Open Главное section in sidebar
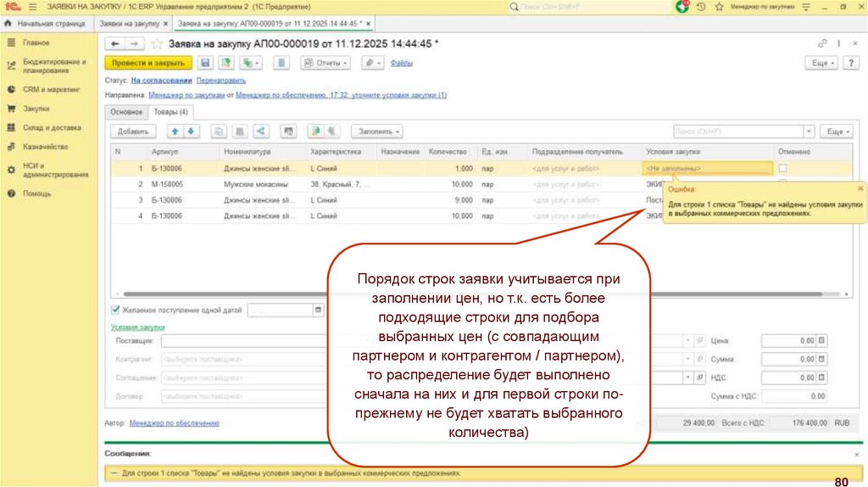 (x=36, y=42)
